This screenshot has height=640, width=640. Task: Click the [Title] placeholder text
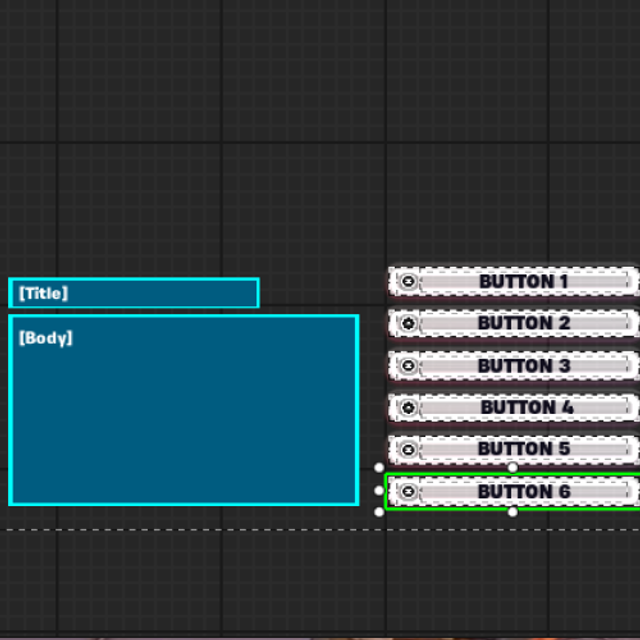43,293
